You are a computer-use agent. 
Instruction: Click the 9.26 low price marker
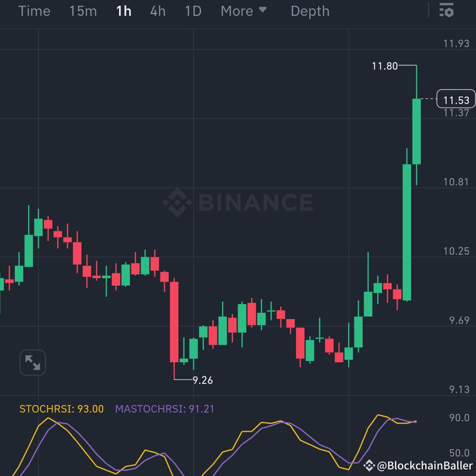(203, 379)
